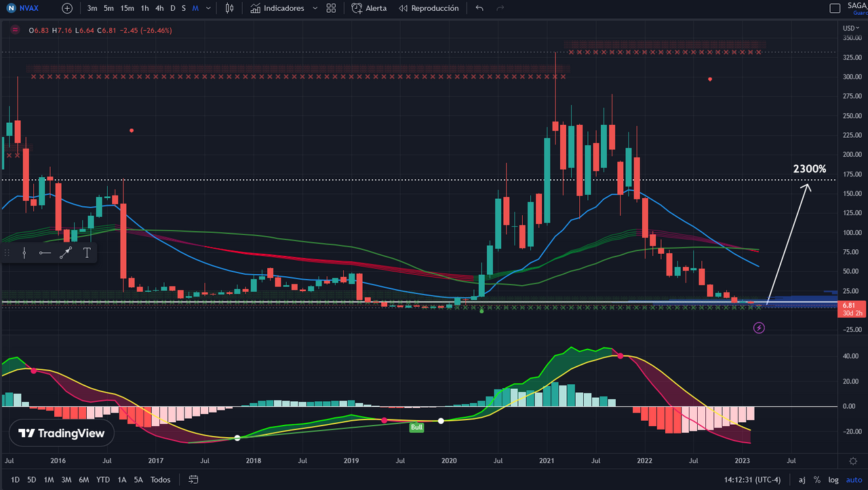The image size is (868, 490).
Task: Open the date range calendar icon
Action: pyautogui.click(x=193, y=480)
